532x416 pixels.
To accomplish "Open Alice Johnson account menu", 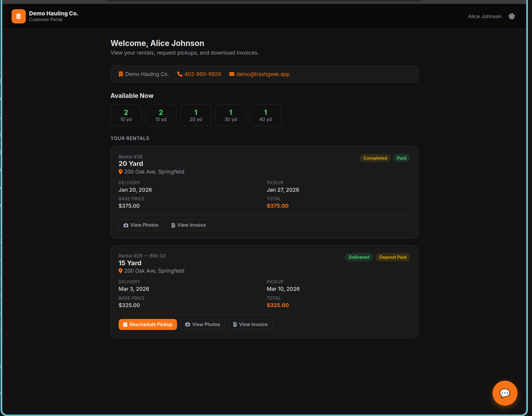I will pyautogui.click(x=485, y=16).
